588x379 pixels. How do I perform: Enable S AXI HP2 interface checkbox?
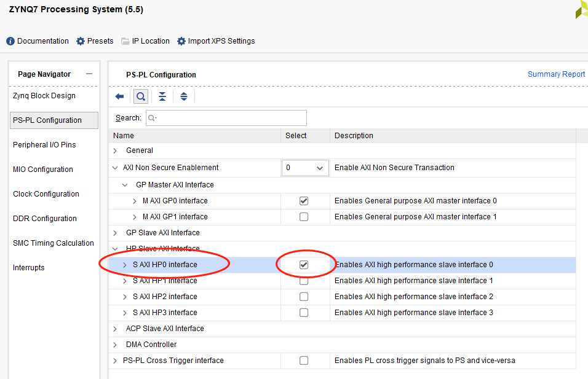pyautogui.click(x=304, y=297)
